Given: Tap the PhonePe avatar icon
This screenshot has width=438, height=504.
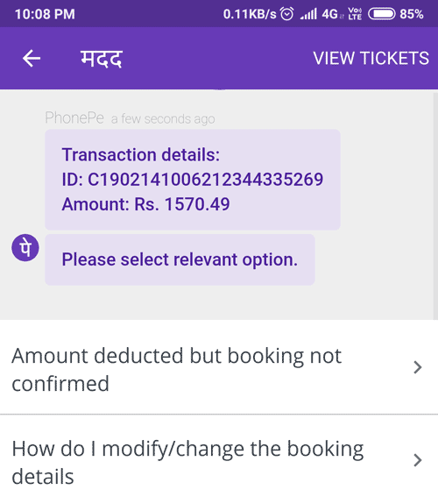Looking at the screenshot, I should [25, 247].
